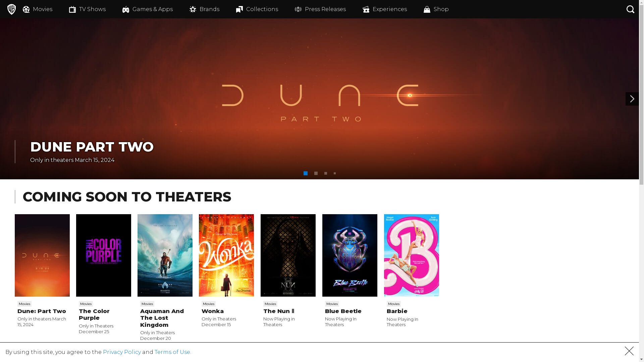Click the Blue Beetle poster thumbnail
The width and height of the screenshot is (644, 362).
pos(350,255)
